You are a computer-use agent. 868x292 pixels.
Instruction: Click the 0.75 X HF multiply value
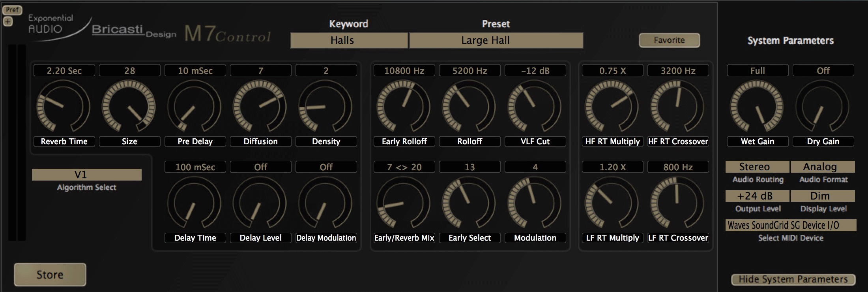tap(613, 71)
